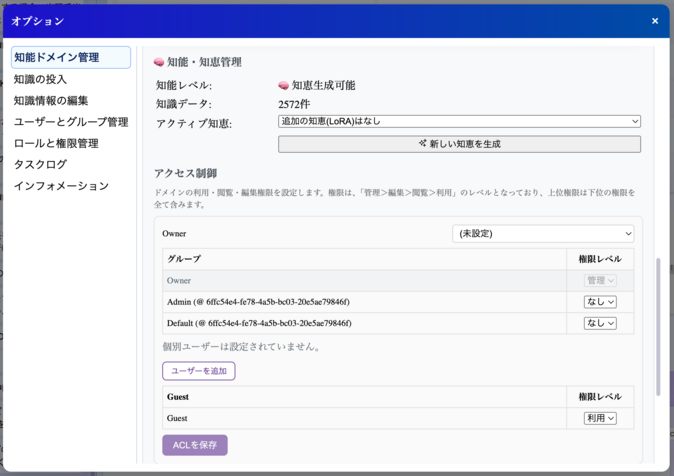Close the オプション dialog with X

coord(655,21)
